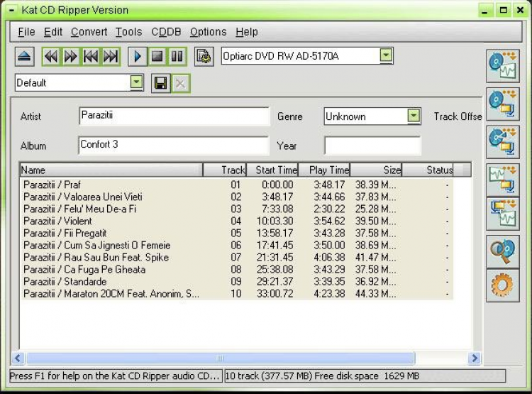The height and width of the screenshot is (394, 532).
Task: Open the title bar system menu icon
Action: [x=12, y=11]
